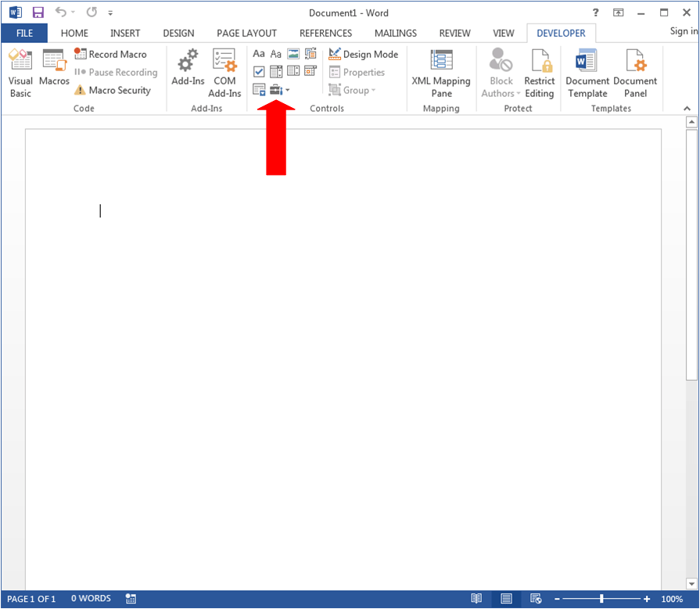Click the vertical scrollbar down arrow
This screenshot has height=609, width=700.
click(691, 583)
